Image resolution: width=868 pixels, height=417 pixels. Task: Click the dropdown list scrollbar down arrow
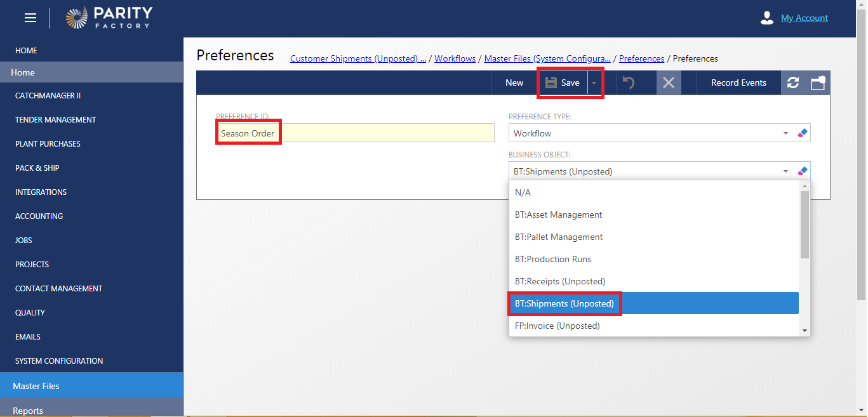coord(805,331)
